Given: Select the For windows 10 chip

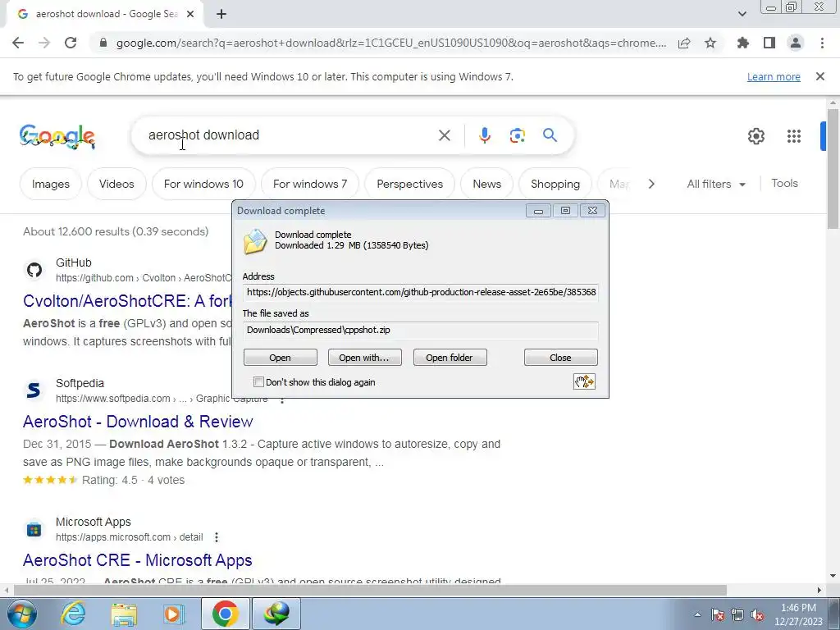Looking at the screenshot, I should [203, 184].
